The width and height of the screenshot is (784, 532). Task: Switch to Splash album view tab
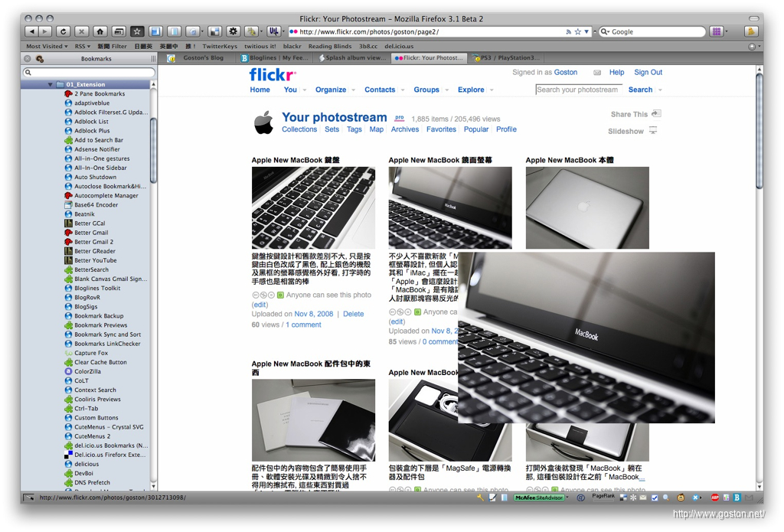coord(352,58)
